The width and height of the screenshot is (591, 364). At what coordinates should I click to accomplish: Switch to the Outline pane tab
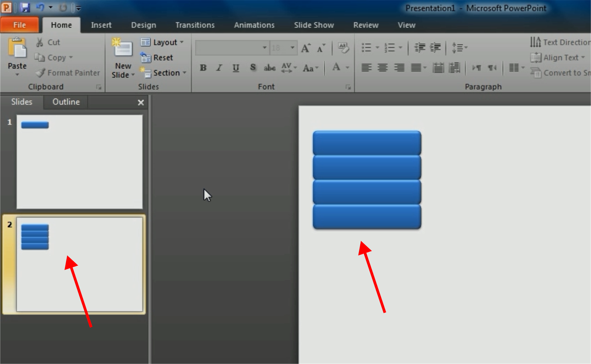(x=66, y=102)
